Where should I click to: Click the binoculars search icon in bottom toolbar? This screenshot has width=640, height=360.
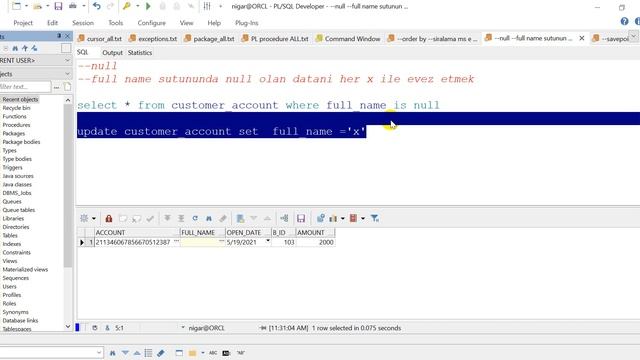113,353
